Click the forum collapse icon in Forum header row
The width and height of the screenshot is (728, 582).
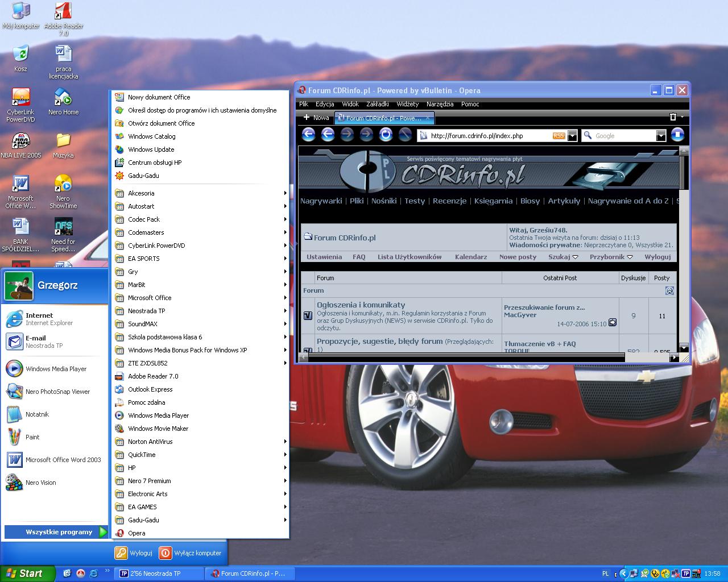click(x=669, y=290)
